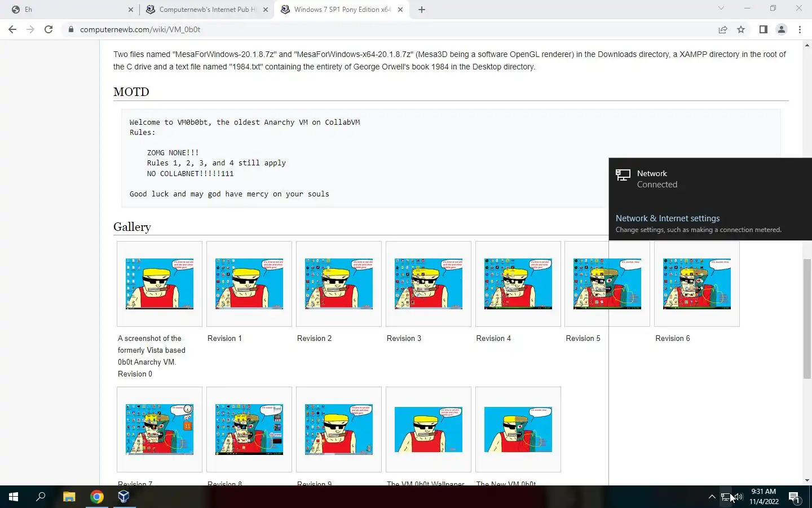Image resolution: width=812 pixels, height=508 pixels.
Task: Click the padlock site info icon
Action: [71, 29]
